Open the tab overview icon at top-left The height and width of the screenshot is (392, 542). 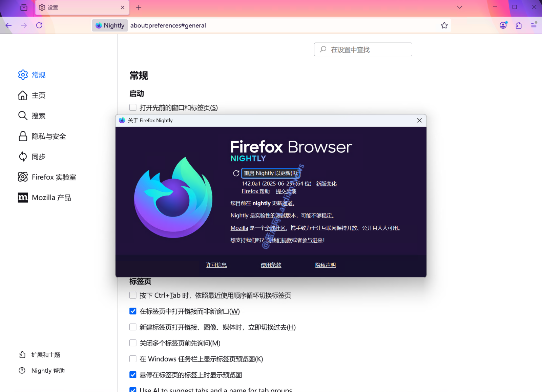click(x=24, y=7)
